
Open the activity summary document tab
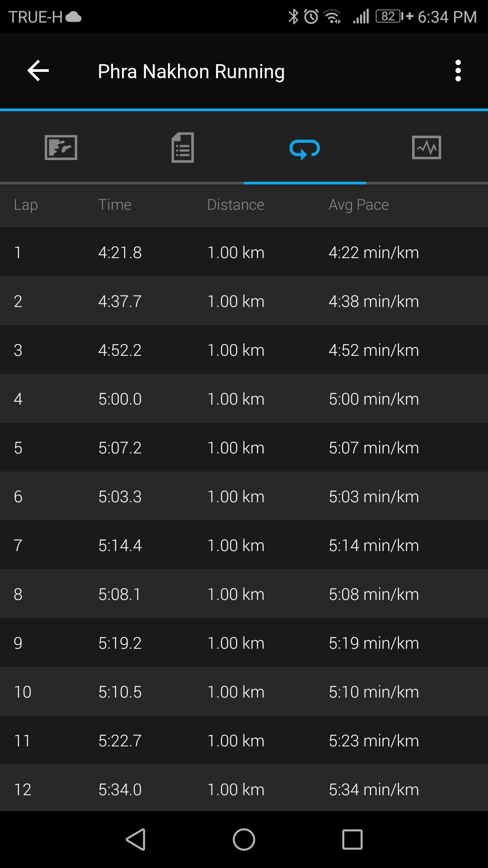point(183,147)
